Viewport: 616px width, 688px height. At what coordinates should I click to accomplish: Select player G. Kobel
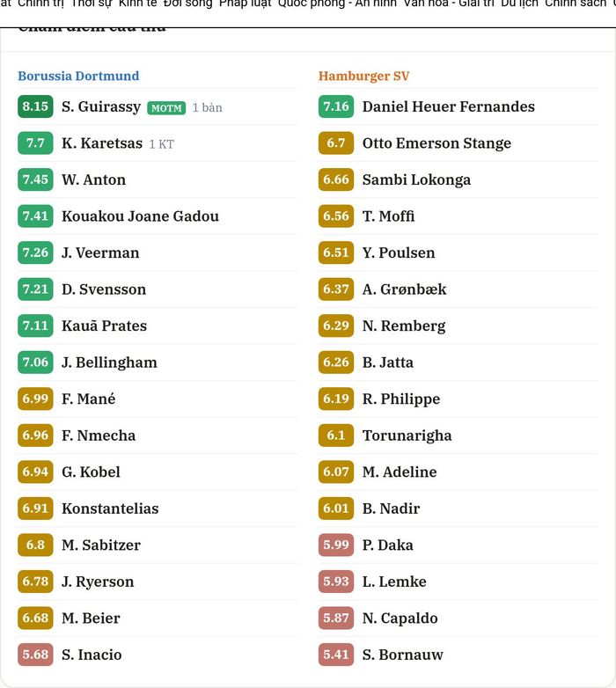91,472
